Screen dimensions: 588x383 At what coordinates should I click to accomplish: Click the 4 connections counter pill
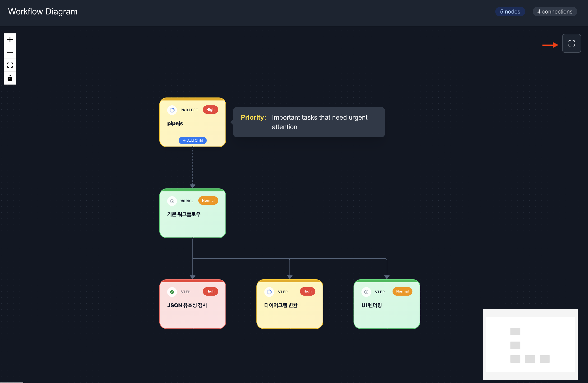(x=555, y=12)
